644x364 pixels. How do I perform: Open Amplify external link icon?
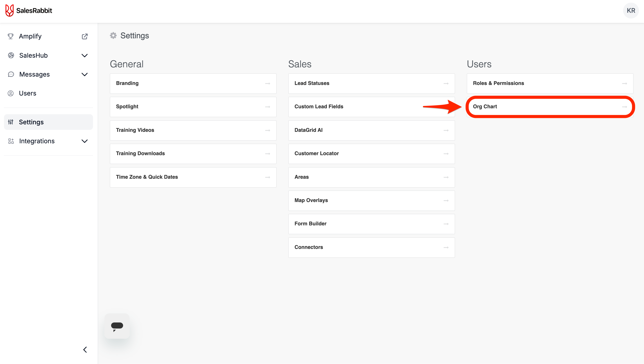[x=84, y=37]
